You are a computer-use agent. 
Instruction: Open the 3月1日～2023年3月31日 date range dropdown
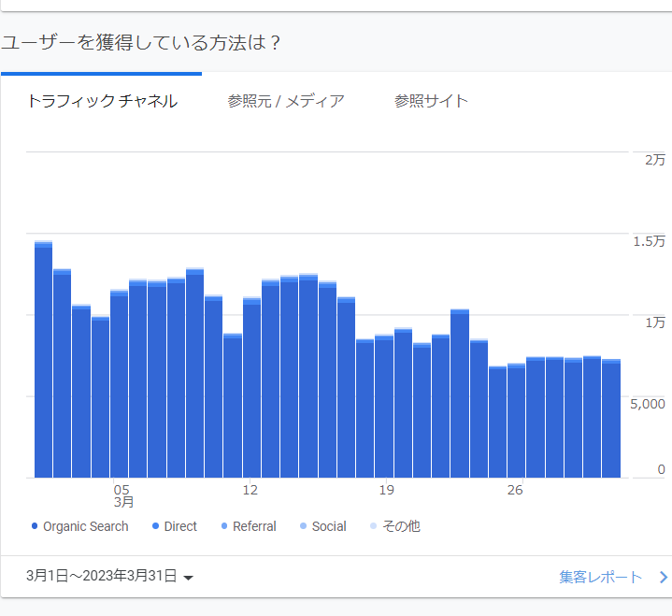[109, 576]
